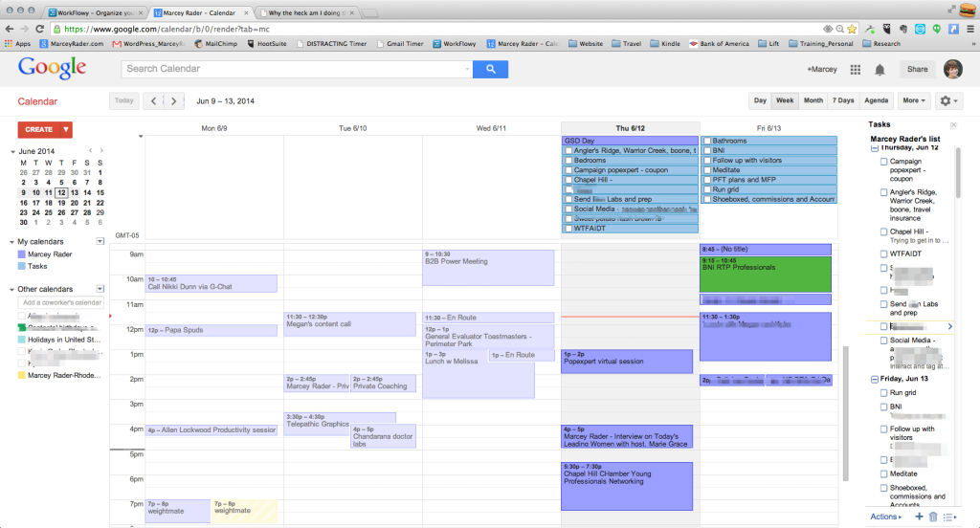Delete task with trash icon
This screenshot has width=980, height=528.
pyautogui.click(x=933, y=517)
